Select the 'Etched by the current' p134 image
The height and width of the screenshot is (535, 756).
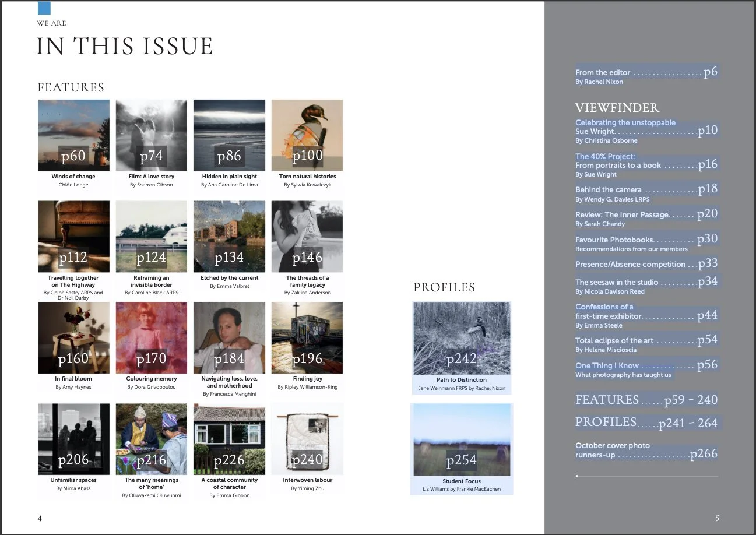coord(229,237)
